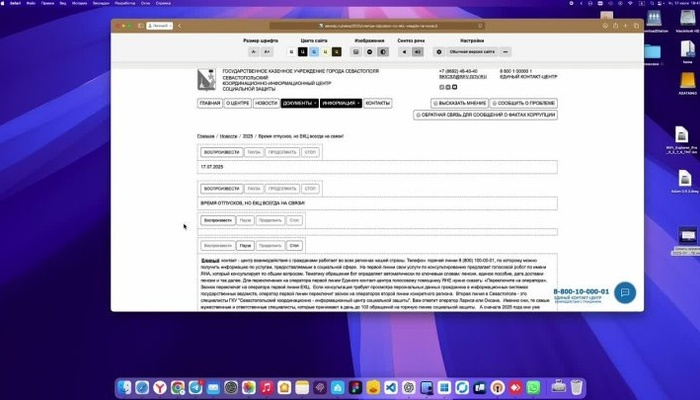Screen dimensions: 700x400
Task: Open Safari menu in the menu bar
Action: coord(15,3)
